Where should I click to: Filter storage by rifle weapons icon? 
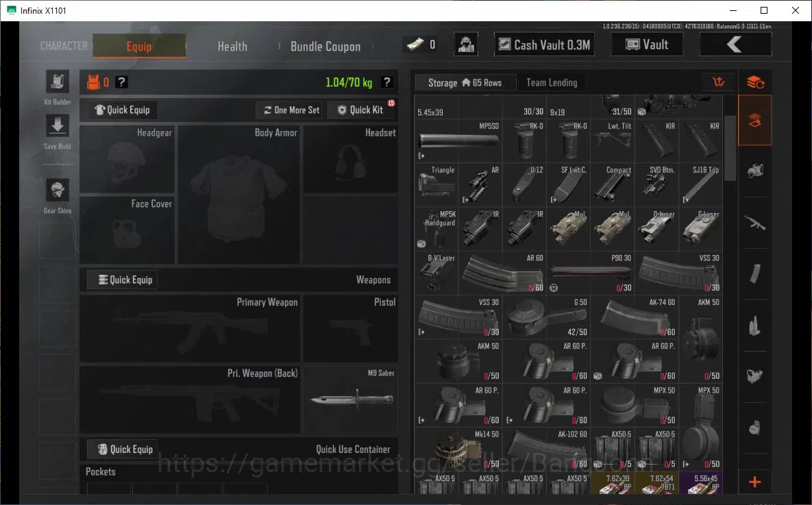(755, 223)
